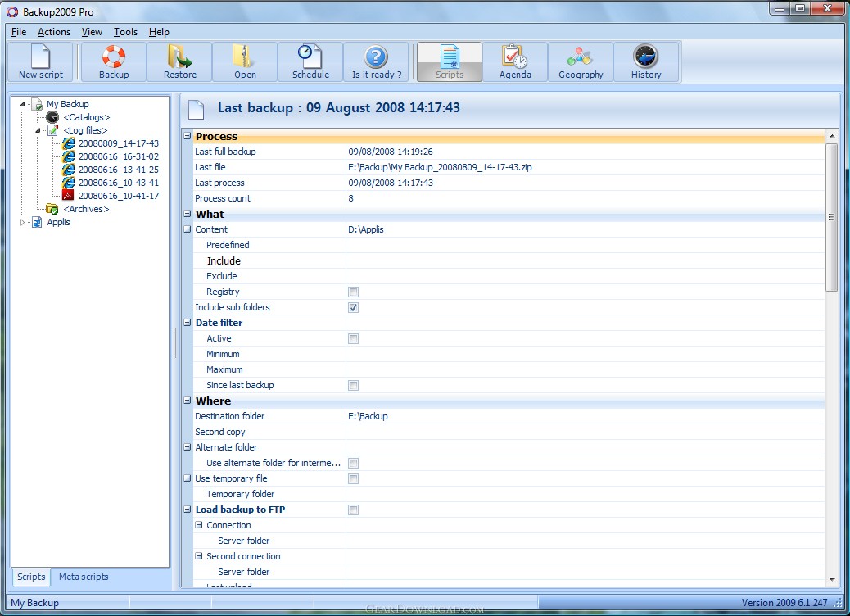Click the Process count value 8
850x616 pixels.
click(x=350, y=198)
